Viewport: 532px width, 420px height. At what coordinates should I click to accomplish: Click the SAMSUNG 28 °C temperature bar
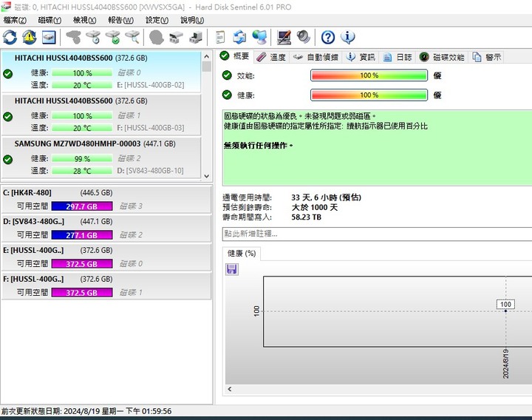point(82,171)
